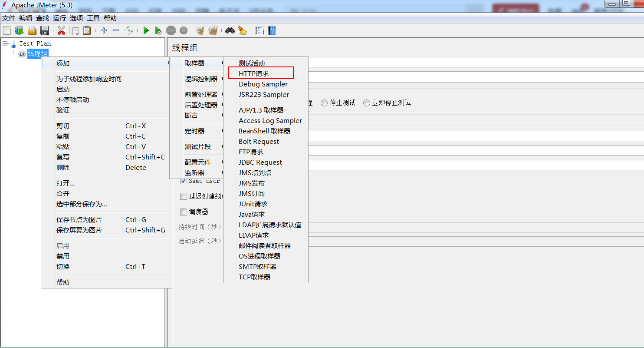Choose HTTP请求 from sampler list
Image resolution: width=644 pixels, height=348 pixels.
pyautogui.click(x=266, y=74)
